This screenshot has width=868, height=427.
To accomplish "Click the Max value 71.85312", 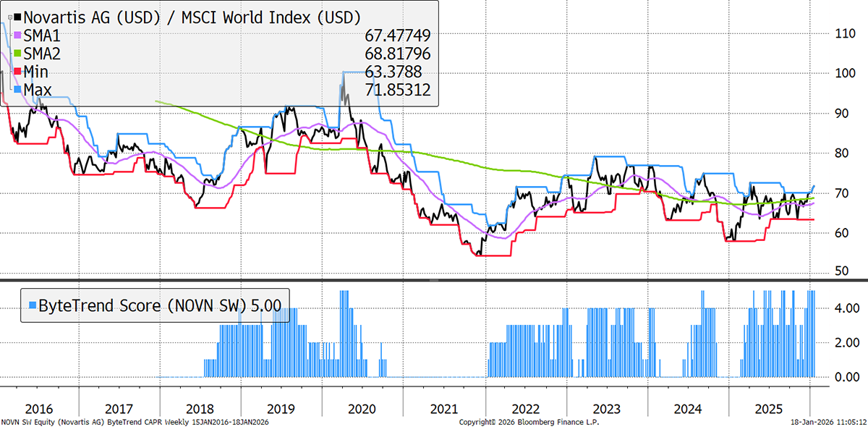I will (x=397, y=90).
